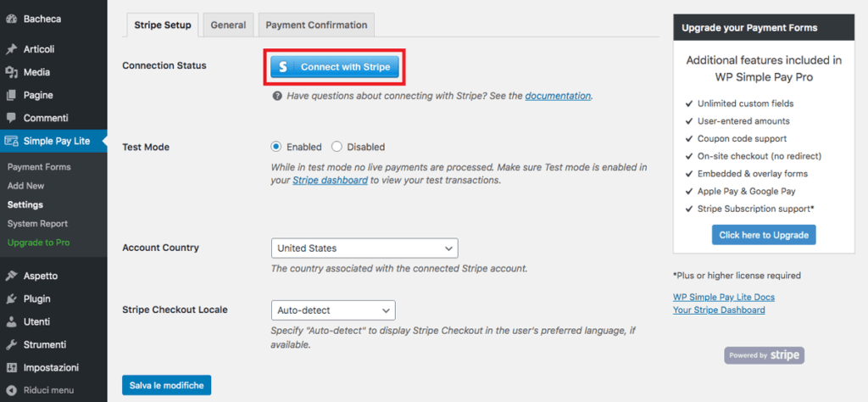Click the Utenti user icon
This screenshot has height=402, width=868.
point(10,321)
